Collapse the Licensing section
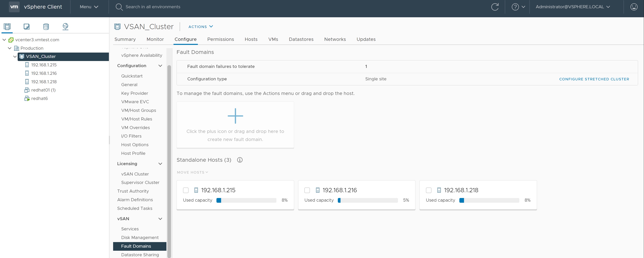Screen dimensions: 644x258 click(160, 164)
